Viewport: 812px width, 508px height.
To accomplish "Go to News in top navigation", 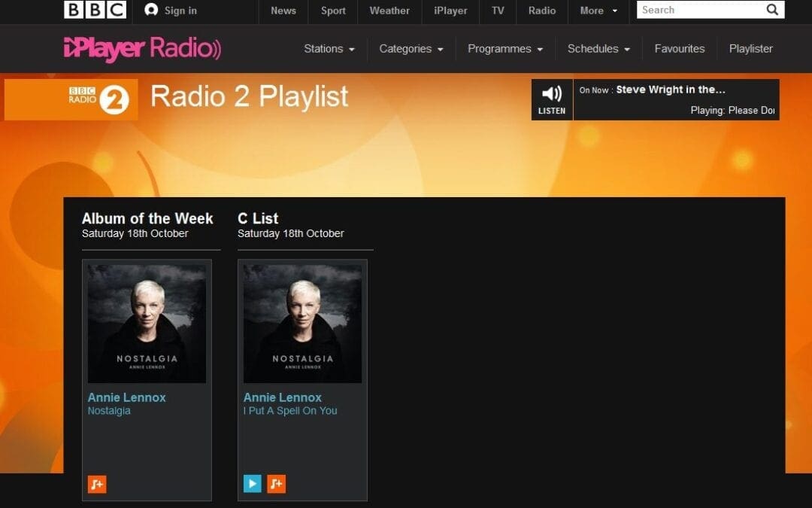I will point(283,11).
